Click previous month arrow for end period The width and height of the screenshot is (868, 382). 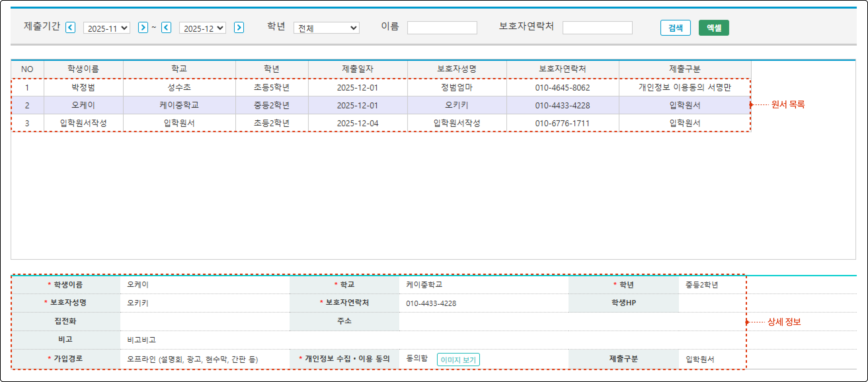[x=166, y=27]
